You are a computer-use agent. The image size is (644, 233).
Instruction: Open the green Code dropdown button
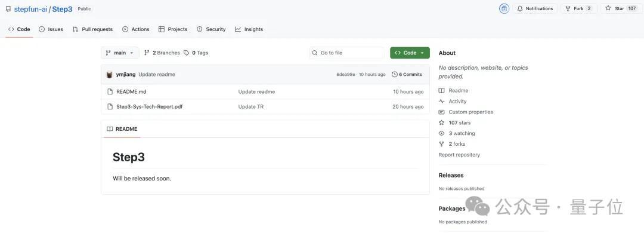tap(410, 53)
